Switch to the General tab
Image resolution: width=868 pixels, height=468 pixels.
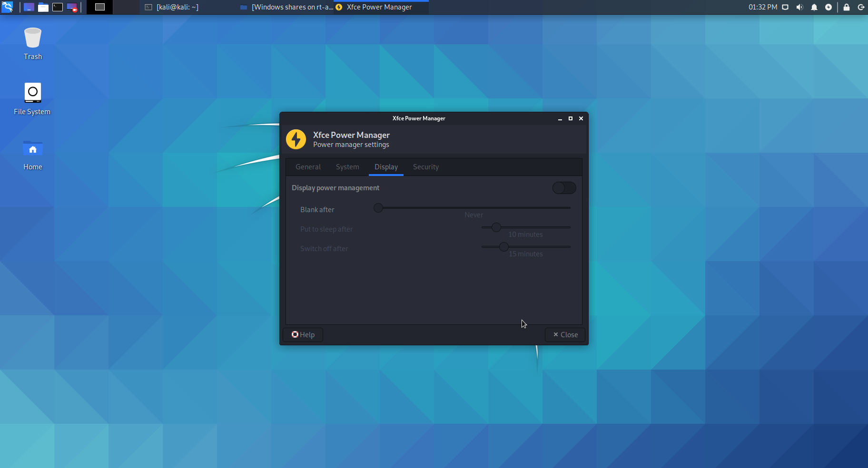(308, 167)
